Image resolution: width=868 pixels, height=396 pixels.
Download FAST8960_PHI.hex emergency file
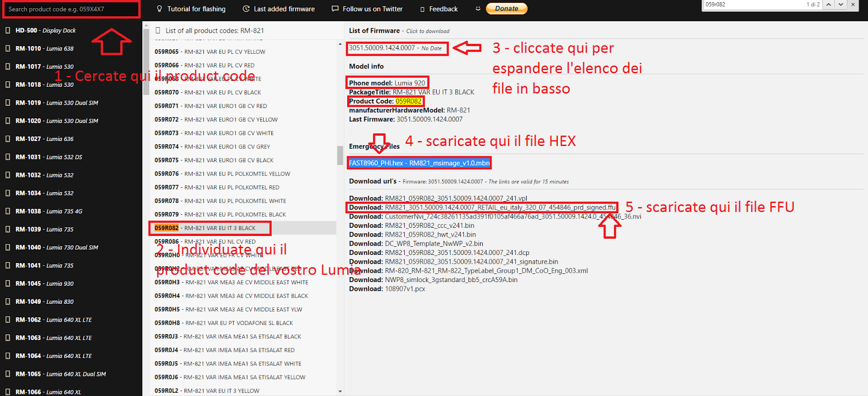[x=419, y=163]
